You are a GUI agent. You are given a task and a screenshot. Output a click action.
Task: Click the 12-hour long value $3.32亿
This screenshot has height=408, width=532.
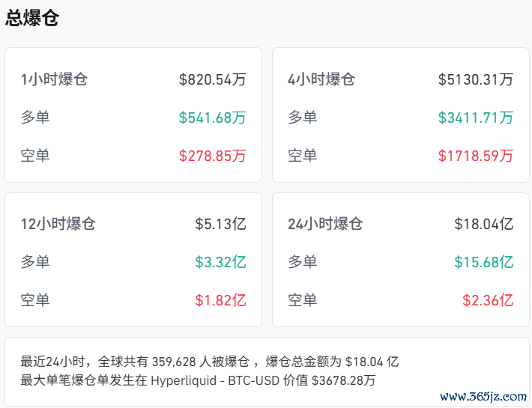coord(220,262)
